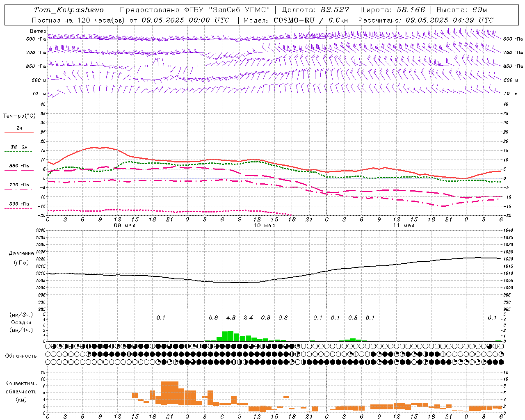Click the latitude value 58.166
This screenshot has width=525, height=420.
coord(411,10)
